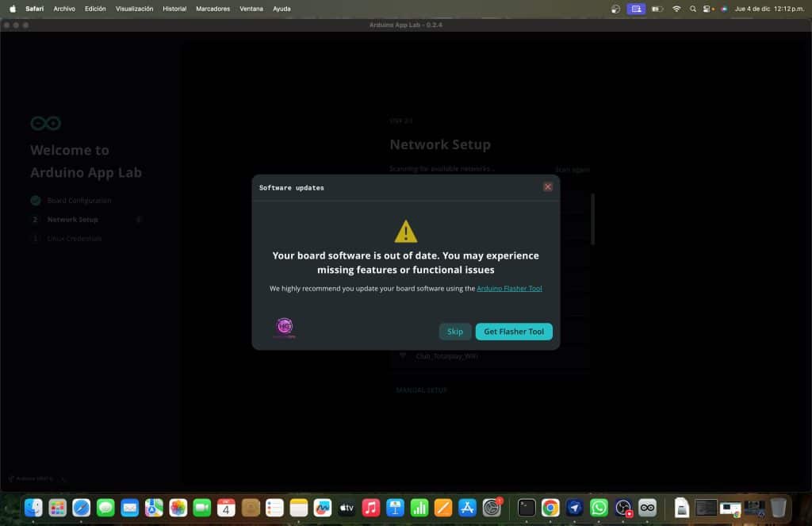This screenshot has width=812, height=526.
Task: Open the Visualización menu
Action: pos(134,9)
